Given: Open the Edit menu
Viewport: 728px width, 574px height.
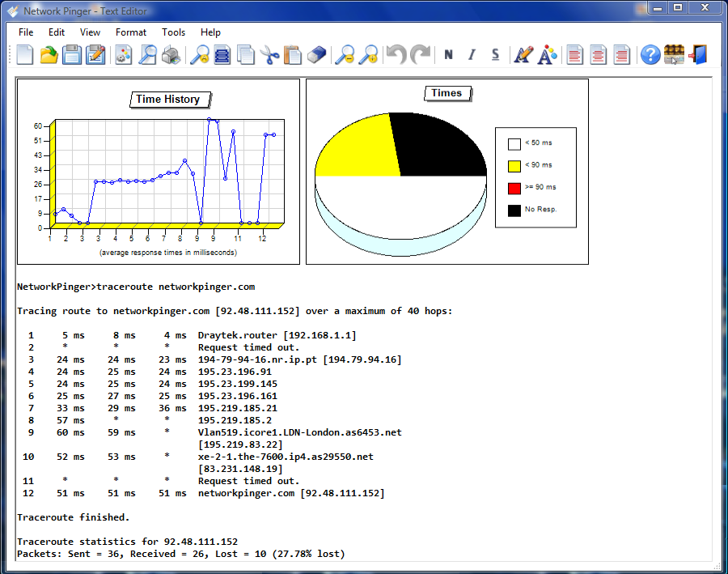Looking at the screenshot, I should (57, 32).
